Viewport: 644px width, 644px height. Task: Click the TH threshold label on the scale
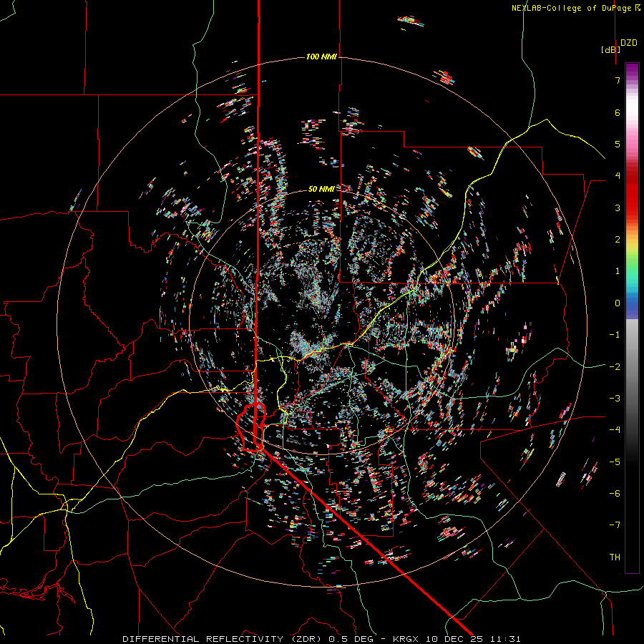tap(615, 557)
